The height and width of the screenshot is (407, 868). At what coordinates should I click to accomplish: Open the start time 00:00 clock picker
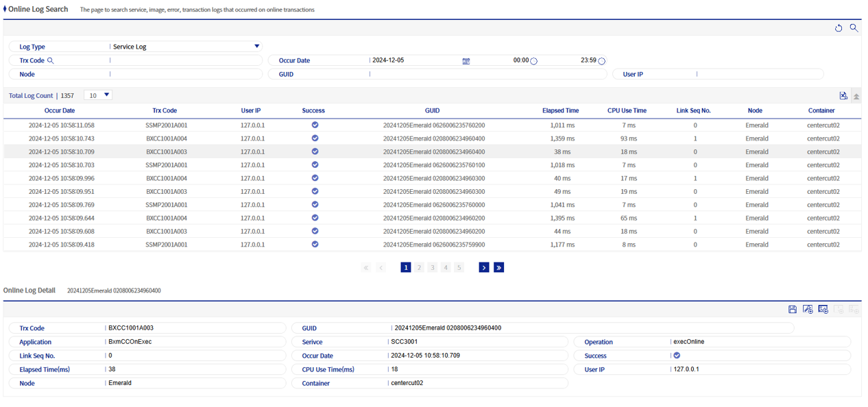click(x=533, y=61)
